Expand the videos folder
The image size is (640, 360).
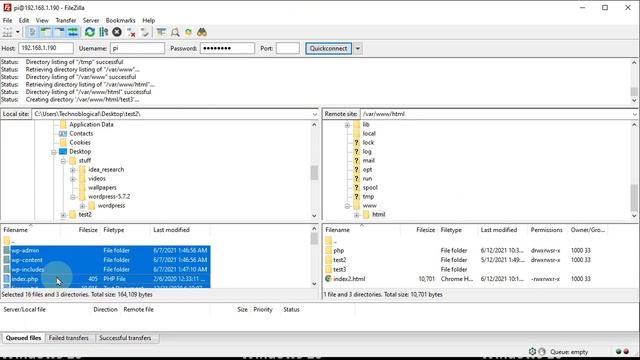73,179
